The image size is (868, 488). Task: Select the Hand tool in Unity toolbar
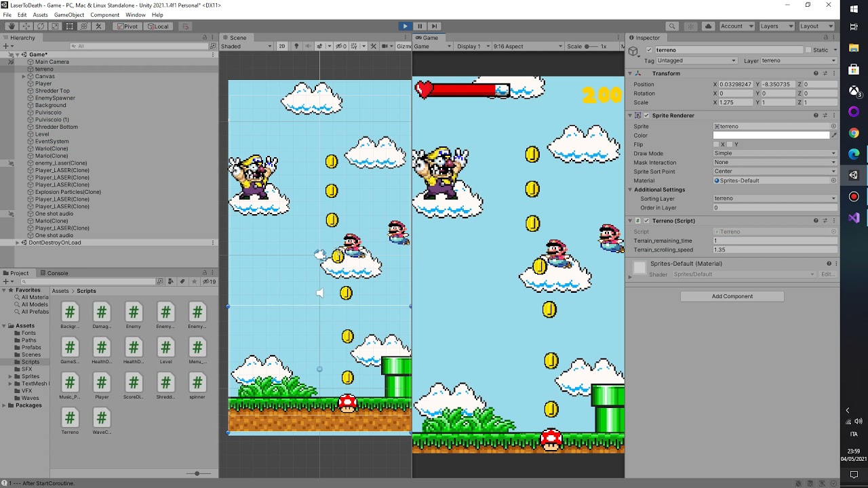(12, 26)
